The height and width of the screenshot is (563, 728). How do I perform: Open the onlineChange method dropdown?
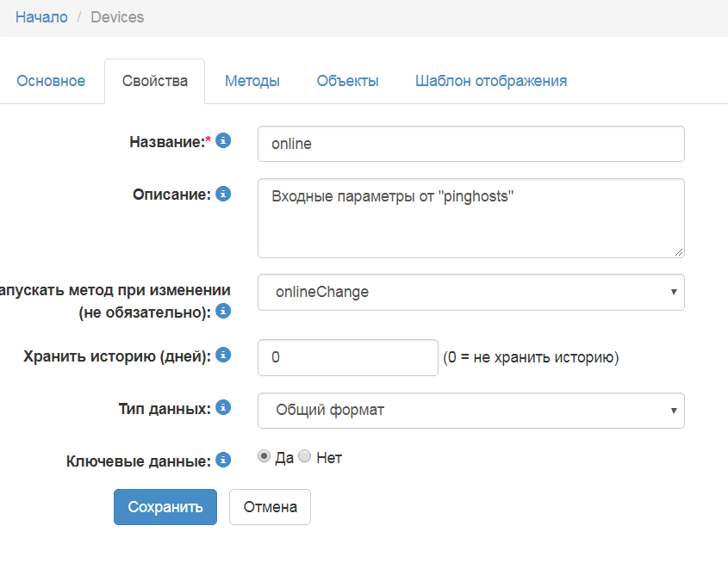pyautogui.click(x=470, y=292)
